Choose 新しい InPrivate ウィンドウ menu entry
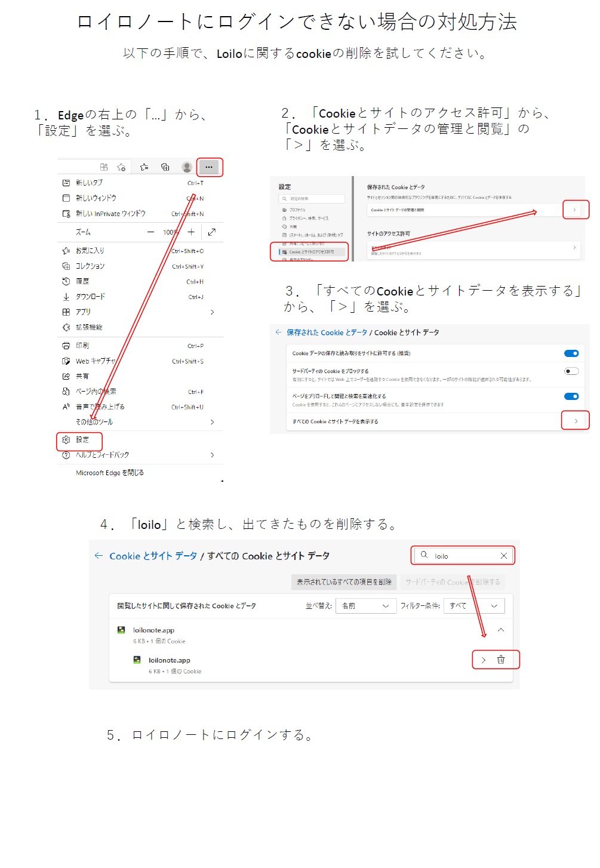The height and width of the screenshot is (868, 600). tap(140, 214)
